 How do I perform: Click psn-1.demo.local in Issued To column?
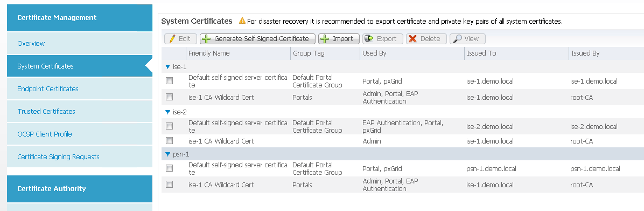(x=491, y=168)
